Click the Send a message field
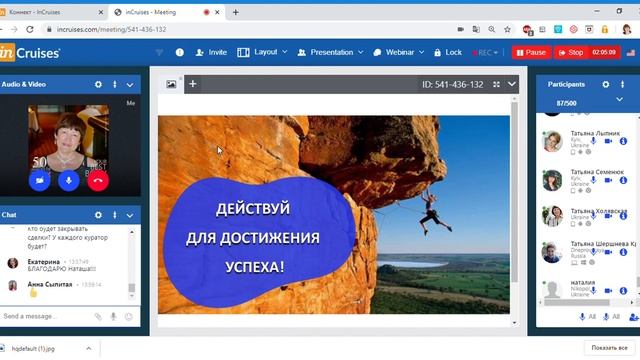Viewport: 640px width, 360px height. (45, 316)
